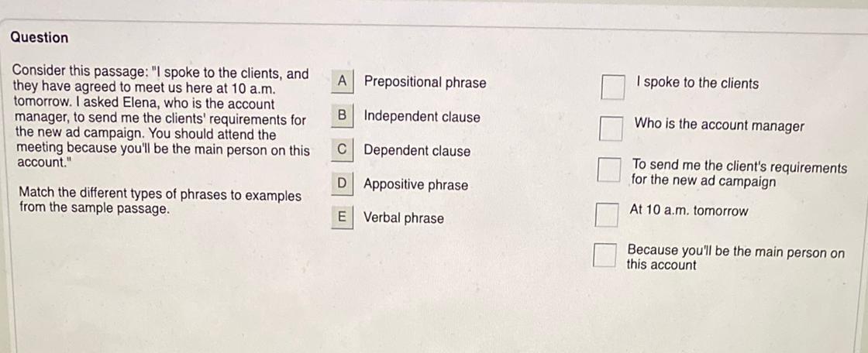Screen dimensions: 868x353
Task: Click the letter A tile
Action: pos(343,81)
